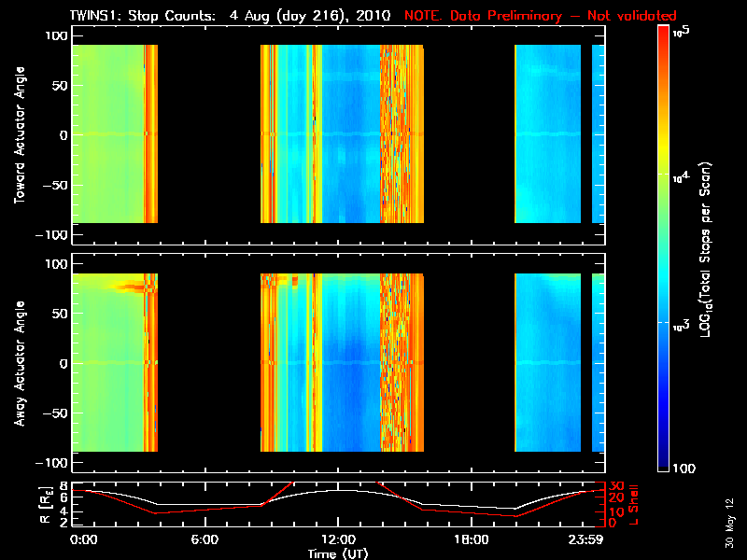Click the Away Actuator Angle axis label

[x=18, y=363]
